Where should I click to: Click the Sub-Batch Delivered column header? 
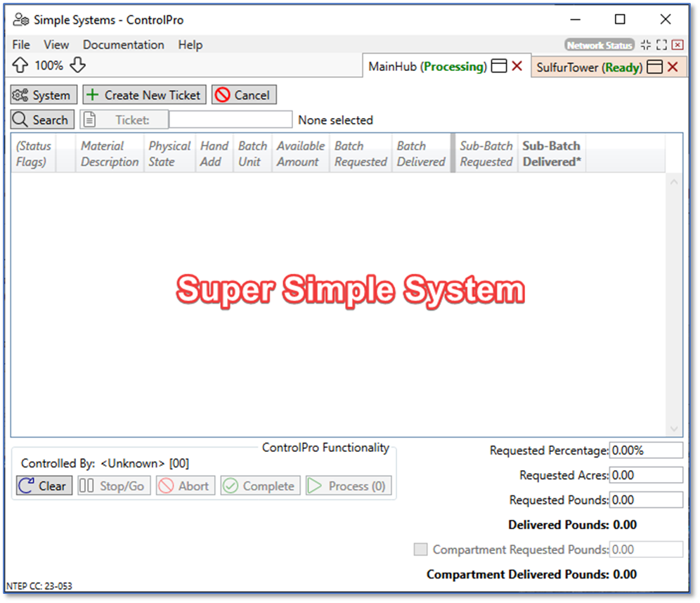[551, 153]
